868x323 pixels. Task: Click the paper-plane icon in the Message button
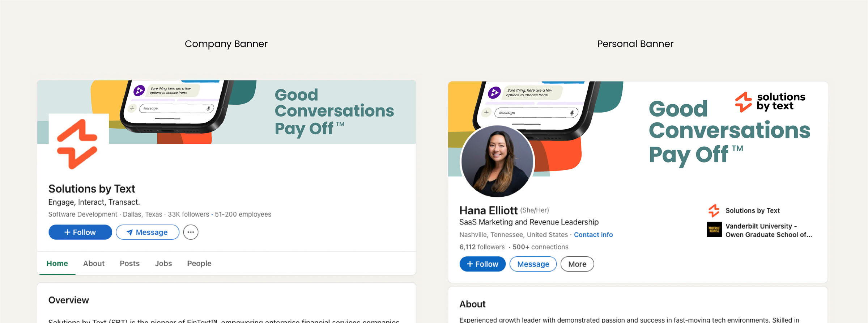click(129, 232)
